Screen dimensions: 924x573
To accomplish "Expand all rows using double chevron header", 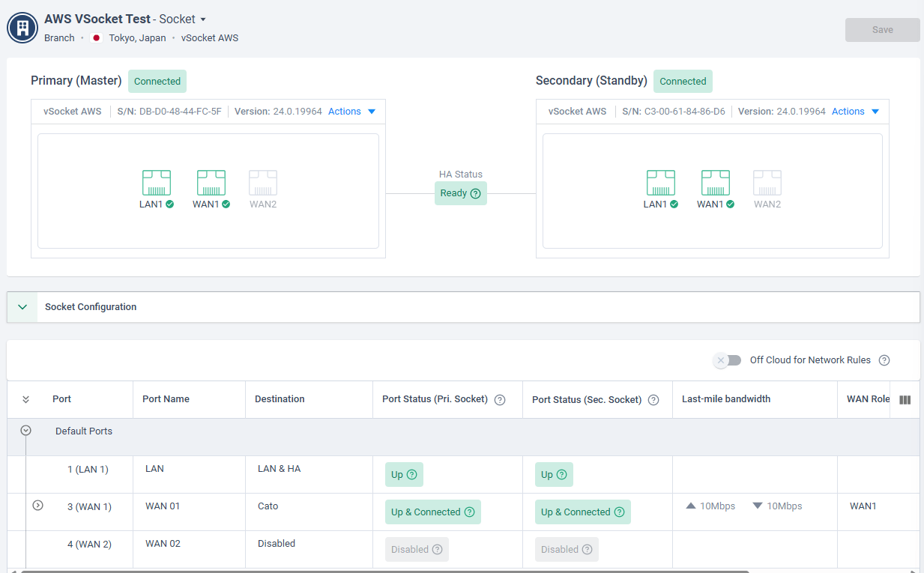I will 26,399.
